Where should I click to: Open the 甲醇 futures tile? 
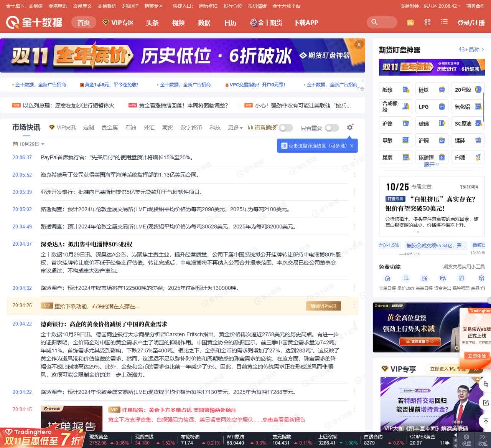(395, 141)
